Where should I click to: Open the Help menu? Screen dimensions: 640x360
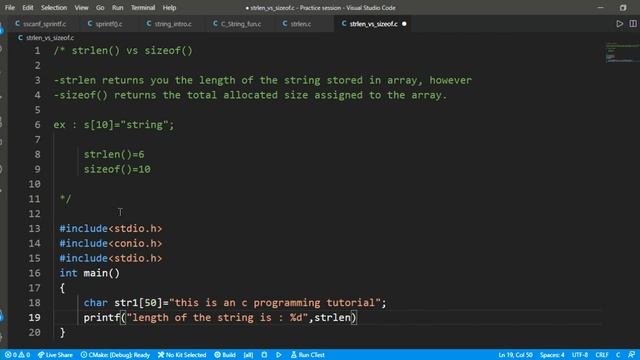pos(169,8)
